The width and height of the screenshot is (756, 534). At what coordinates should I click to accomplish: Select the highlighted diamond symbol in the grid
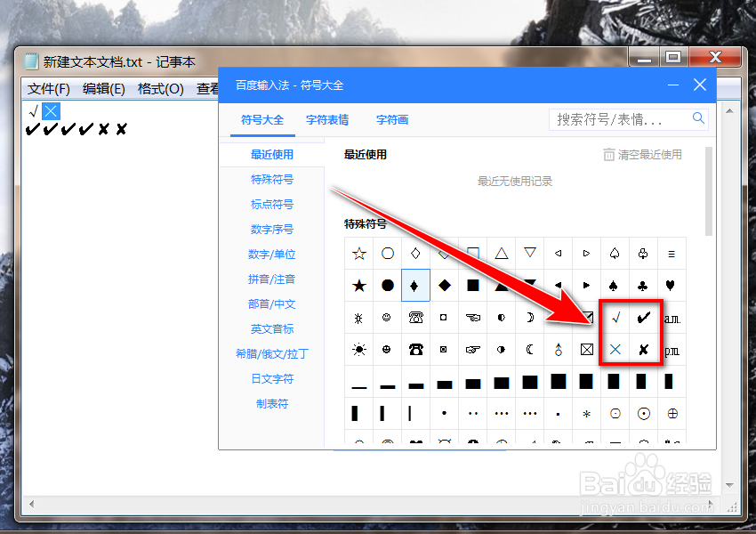[415, 286]
